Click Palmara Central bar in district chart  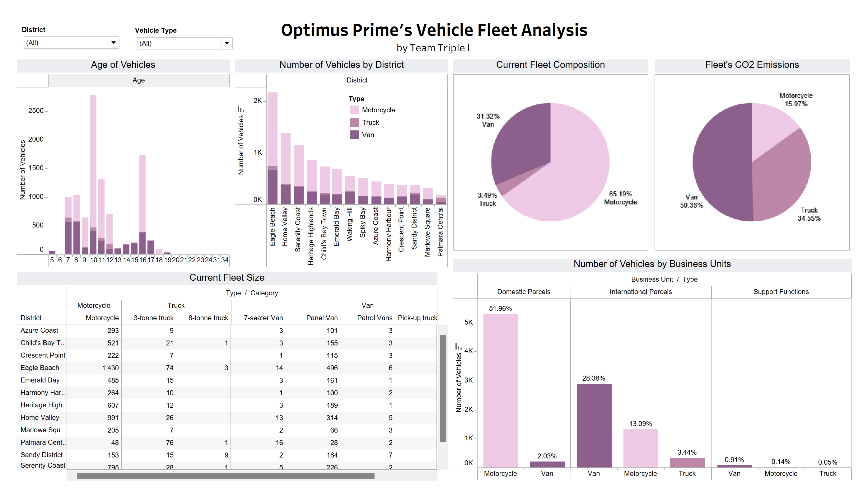[441, 200]
